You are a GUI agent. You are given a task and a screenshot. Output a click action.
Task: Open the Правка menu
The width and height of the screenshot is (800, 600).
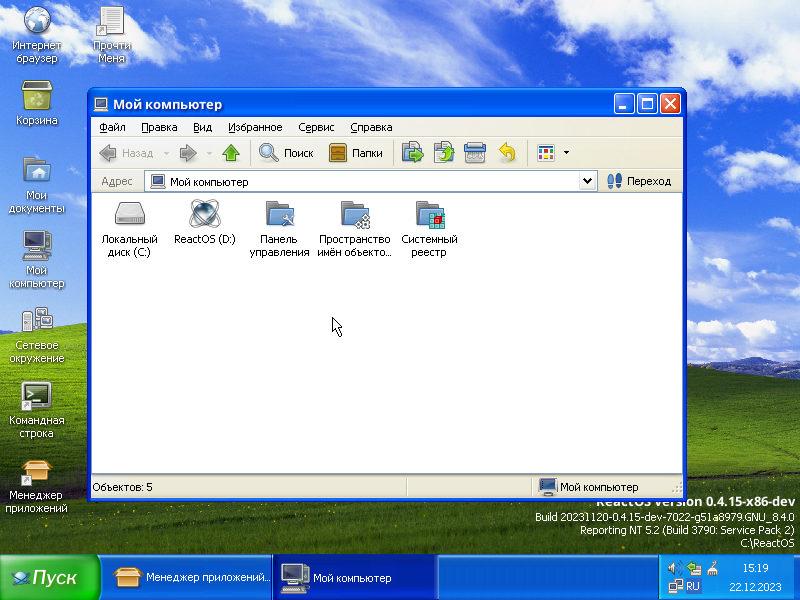point(159,127)
